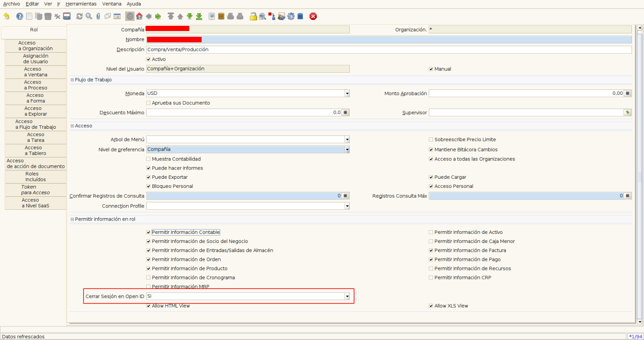Click the Copy record toolbar icon
The height and width of the screenshot is (340, 644).
(39, 16)
